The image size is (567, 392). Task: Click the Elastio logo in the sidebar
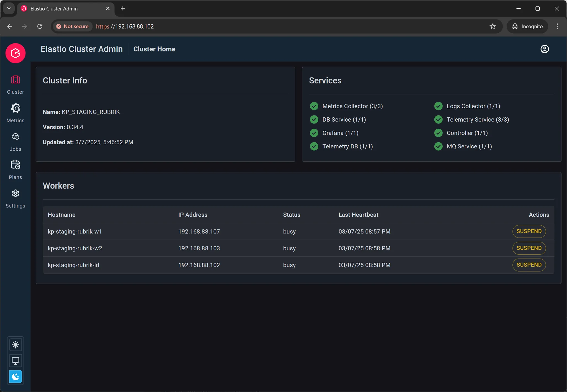(16, 53)
